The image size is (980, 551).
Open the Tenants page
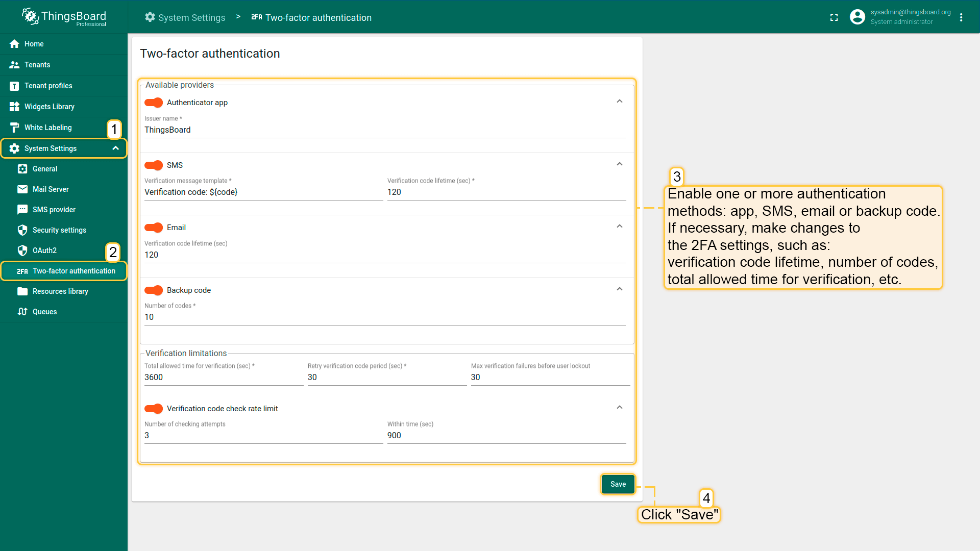(x=64, y=65)
